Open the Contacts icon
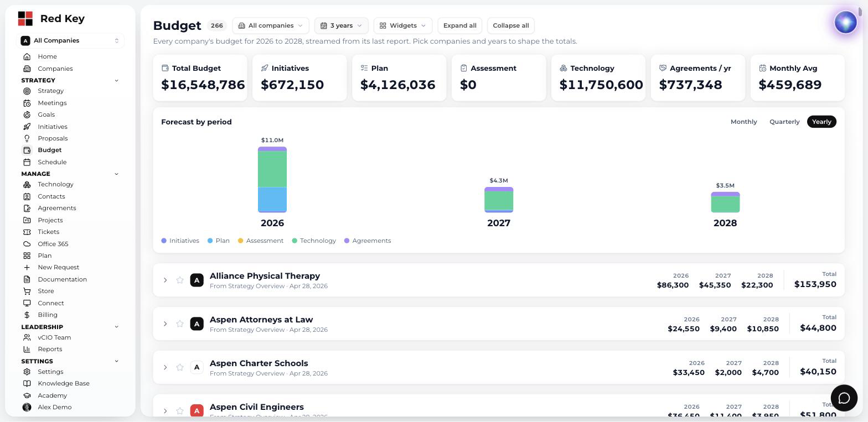This screenshot has width=868, height=422. click(27, 196)
